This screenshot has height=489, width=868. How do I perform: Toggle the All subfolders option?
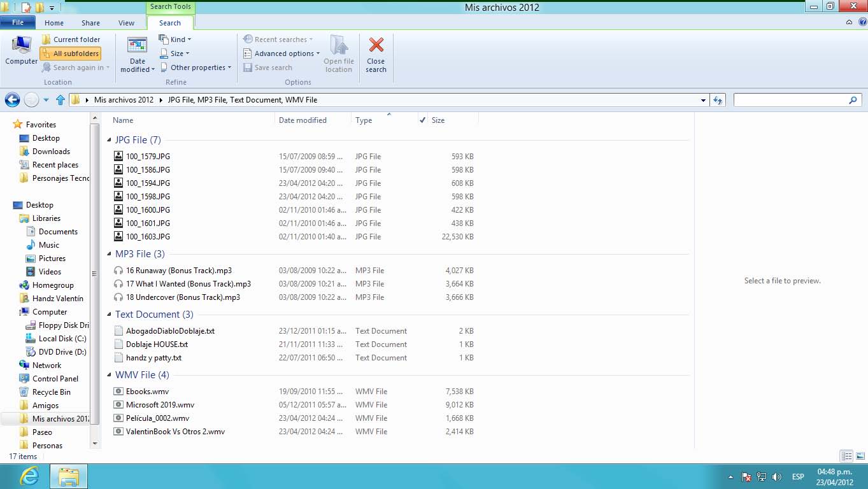point(71,53)
